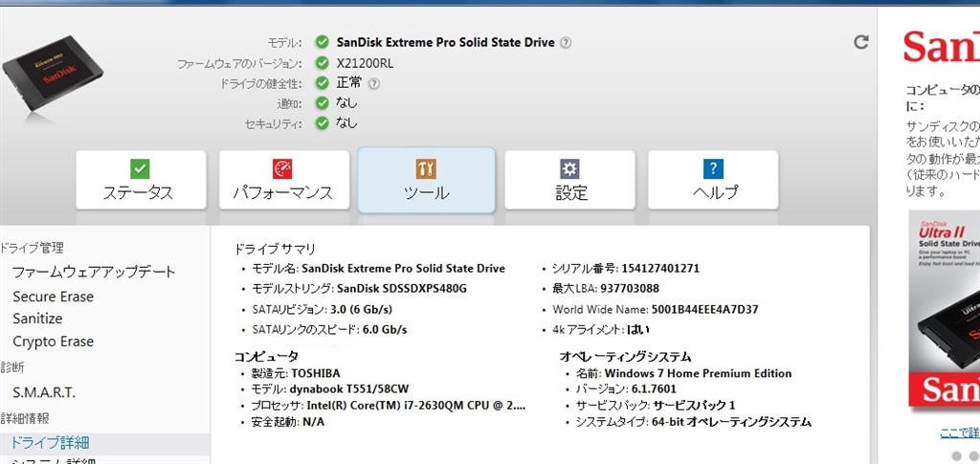Click model name entry in drive summary list
Screen dimensions: 980x464
(378, 269)
